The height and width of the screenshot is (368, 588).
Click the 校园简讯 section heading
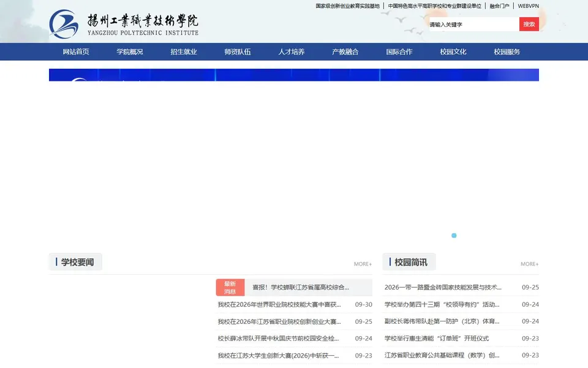410,262
